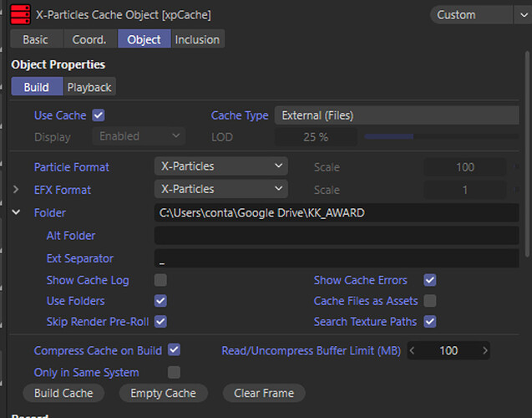
Task: Click the Object Properties heading
Action: click(58, 64)
